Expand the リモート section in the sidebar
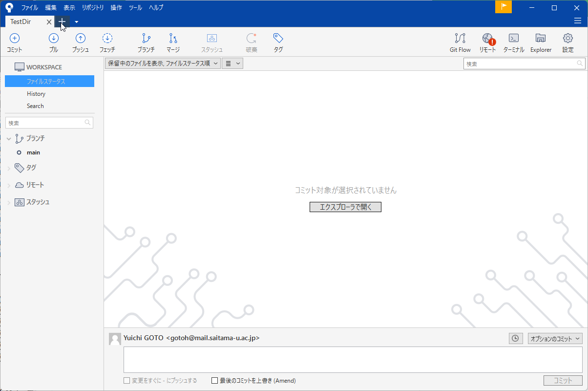Image resolution: width=588 pixels, height=391 pixels. point(9,186)
